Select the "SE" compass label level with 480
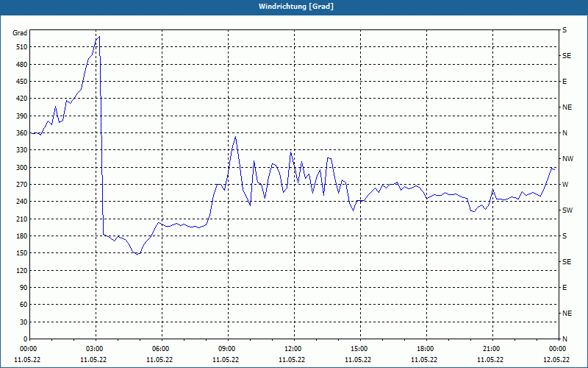 567,56
